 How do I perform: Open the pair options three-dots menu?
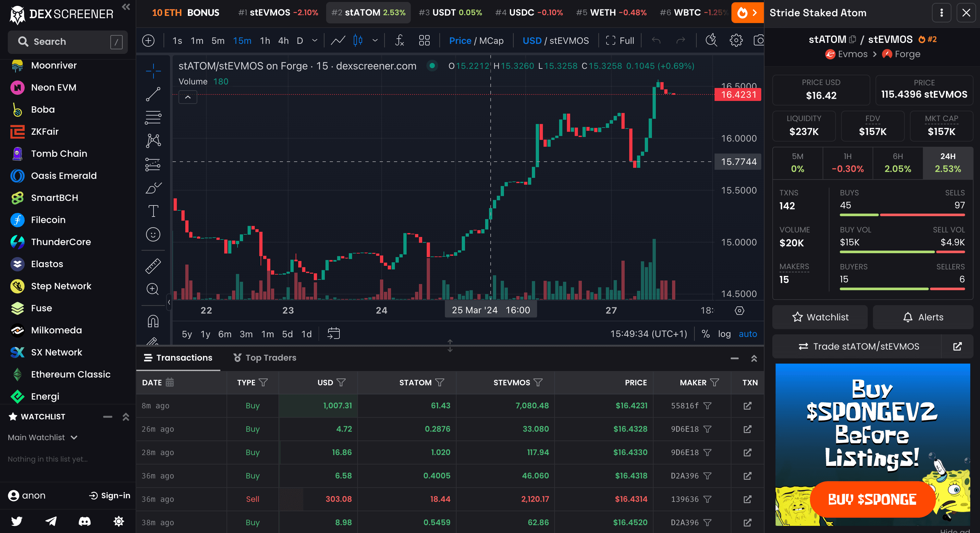tap(942, 13)
